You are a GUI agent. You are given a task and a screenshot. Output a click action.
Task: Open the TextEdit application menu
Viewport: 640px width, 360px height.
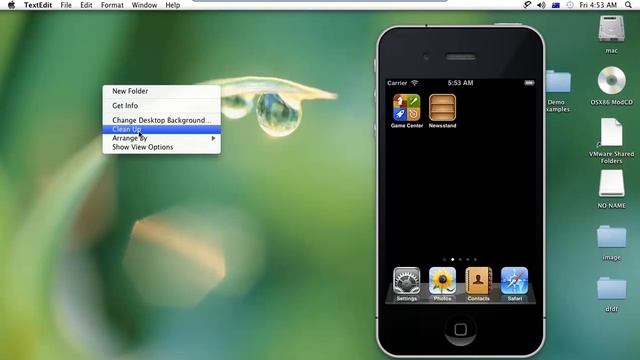38,5
